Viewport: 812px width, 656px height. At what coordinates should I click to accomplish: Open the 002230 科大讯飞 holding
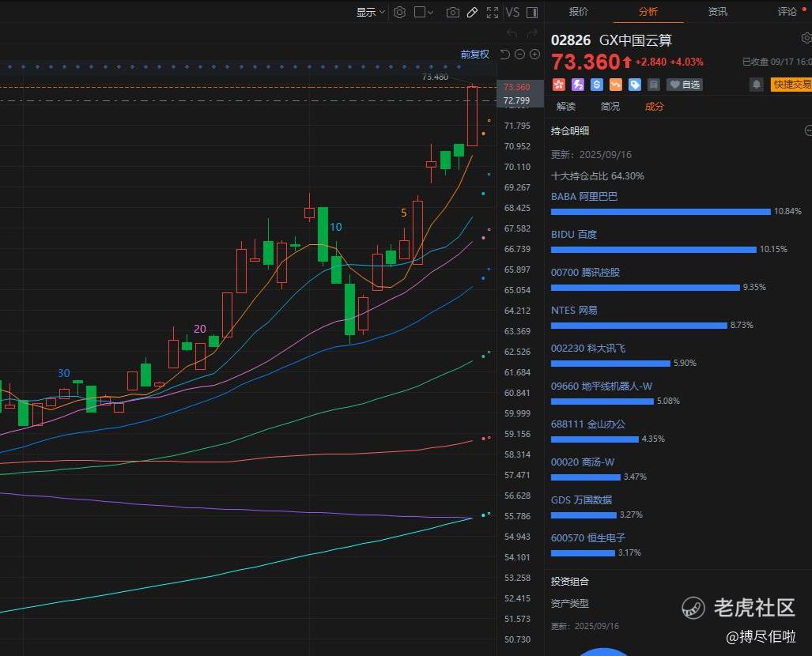tap(587, 348)
